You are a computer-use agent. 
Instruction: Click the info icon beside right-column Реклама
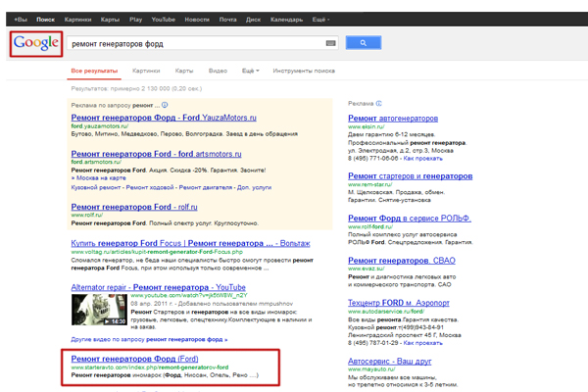pos(378,104)
